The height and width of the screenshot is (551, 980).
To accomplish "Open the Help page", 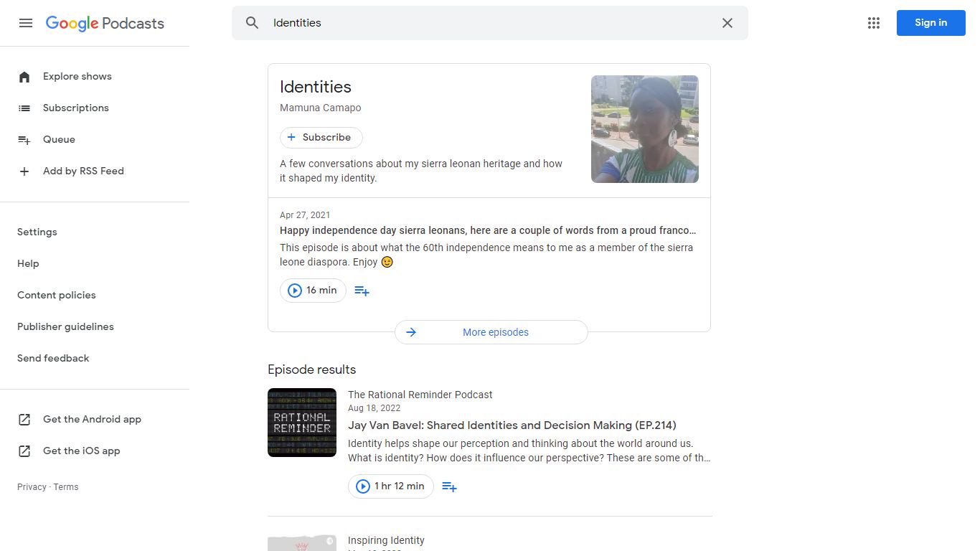I will tap(28, 264).
